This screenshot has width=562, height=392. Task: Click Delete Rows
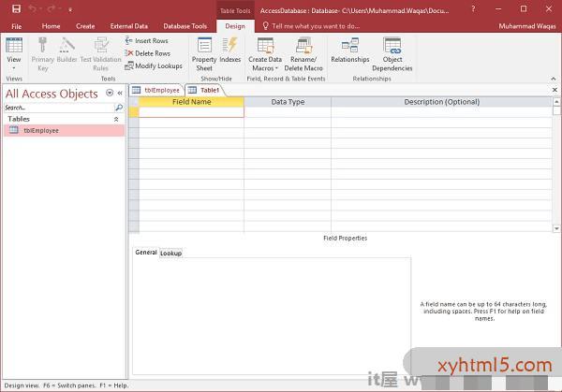147,53
